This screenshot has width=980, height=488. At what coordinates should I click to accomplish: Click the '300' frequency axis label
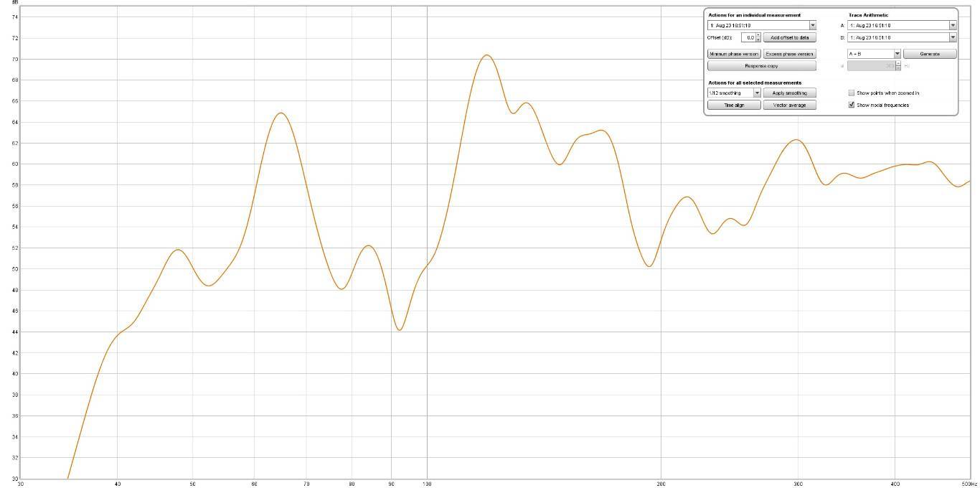(798, 484)
